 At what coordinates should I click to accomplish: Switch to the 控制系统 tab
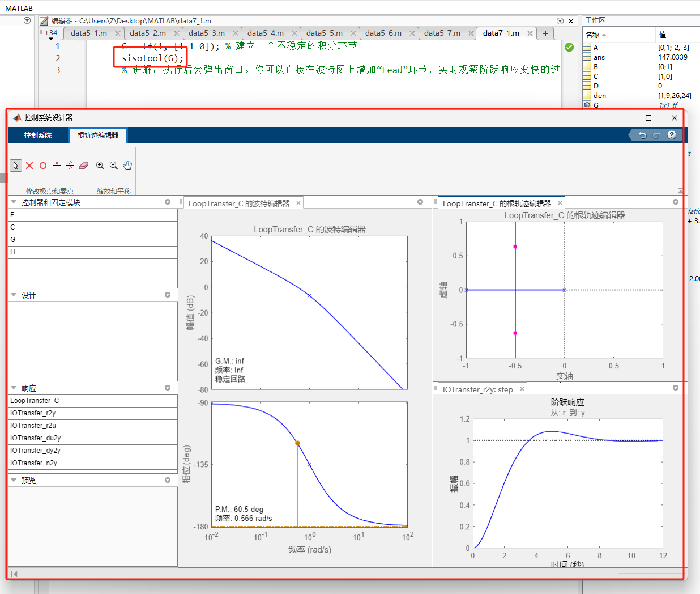pos(38,135)
